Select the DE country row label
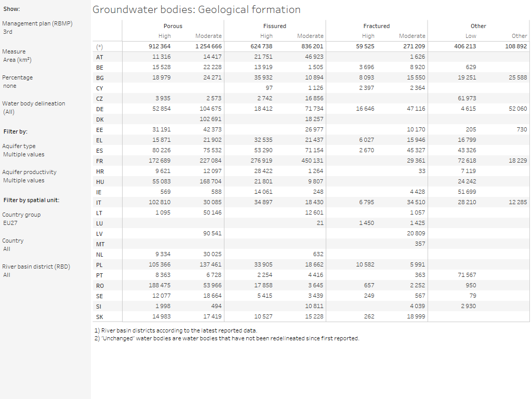Viewport: 532px width, 399px height. [x=100, y=109]
